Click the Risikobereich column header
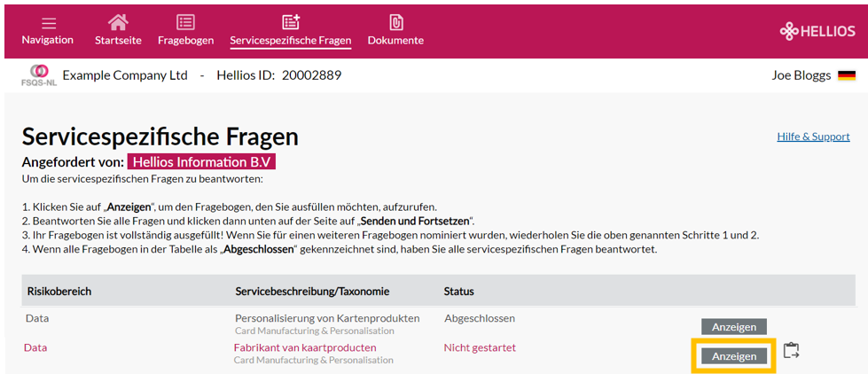Screen dimensions: 868x374 tap(59, 291)
